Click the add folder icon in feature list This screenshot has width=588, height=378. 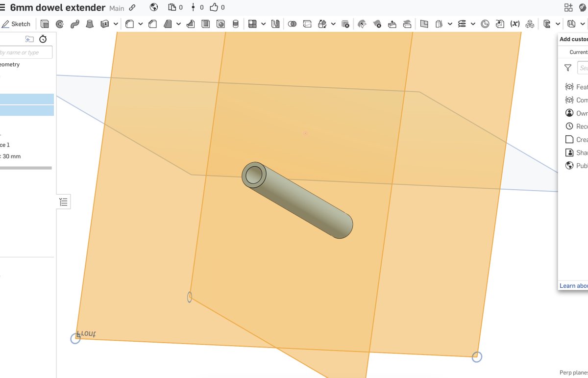point(29,39)
